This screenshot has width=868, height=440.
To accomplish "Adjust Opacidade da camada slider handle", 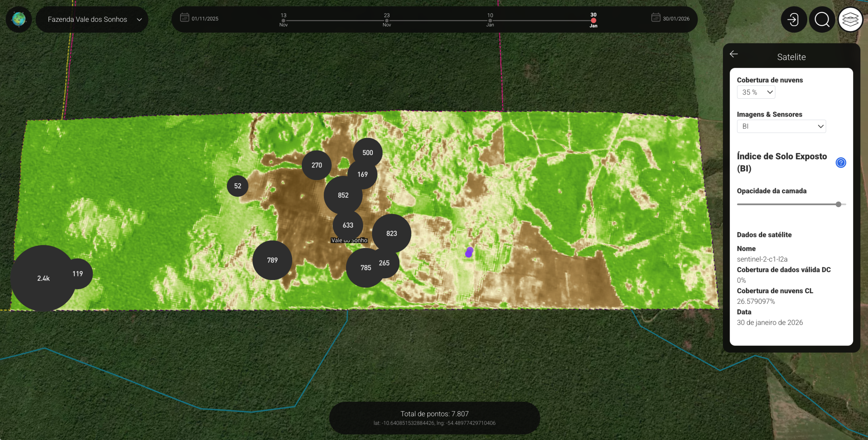I will tap(838, 204).
